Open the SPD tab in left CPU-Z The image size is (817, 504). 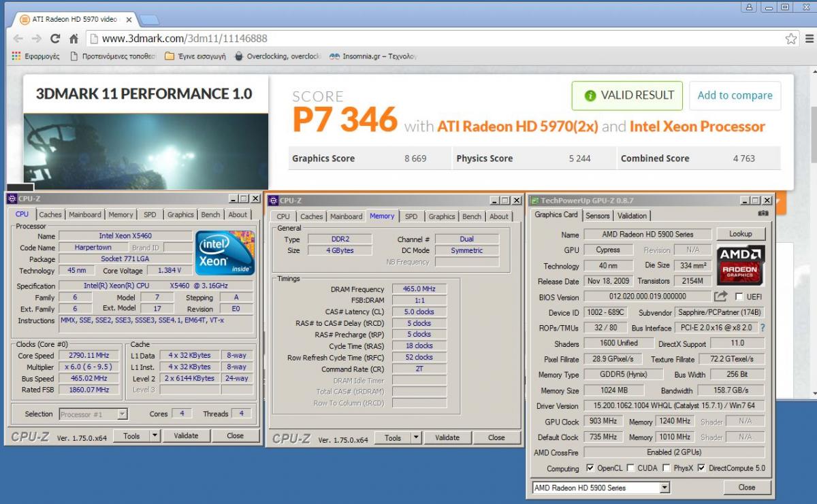pos(150,214)
